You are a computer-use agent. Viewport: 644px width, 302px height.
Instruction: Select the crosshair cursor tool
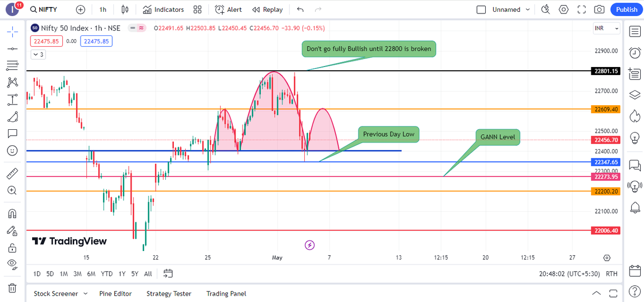coord(12,32)
